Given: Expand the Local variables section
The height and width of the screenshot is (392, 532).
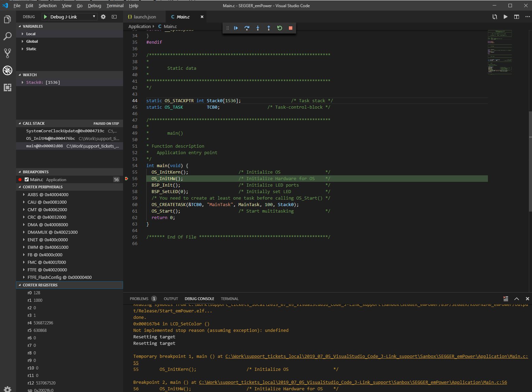Looking at the screenshot, I should pos(31,34).
